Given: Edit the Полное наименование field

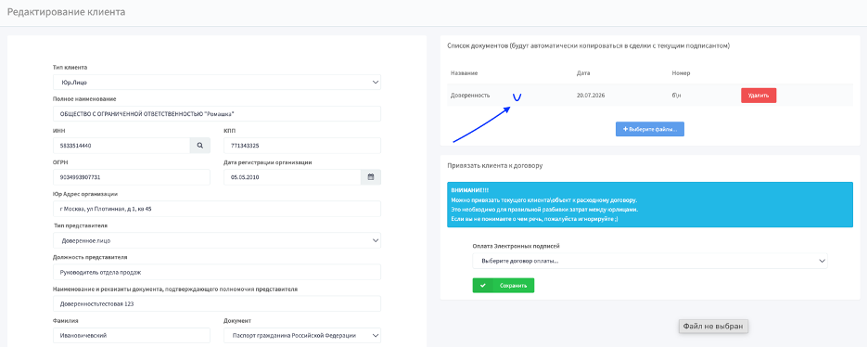Looking at the screenshot, I should click(217, 113).
